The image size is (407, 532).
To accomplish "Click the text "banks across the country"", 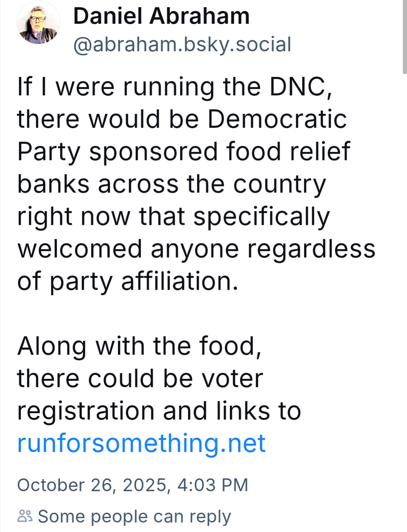I will pyautogui.click(x=172, y=184).
